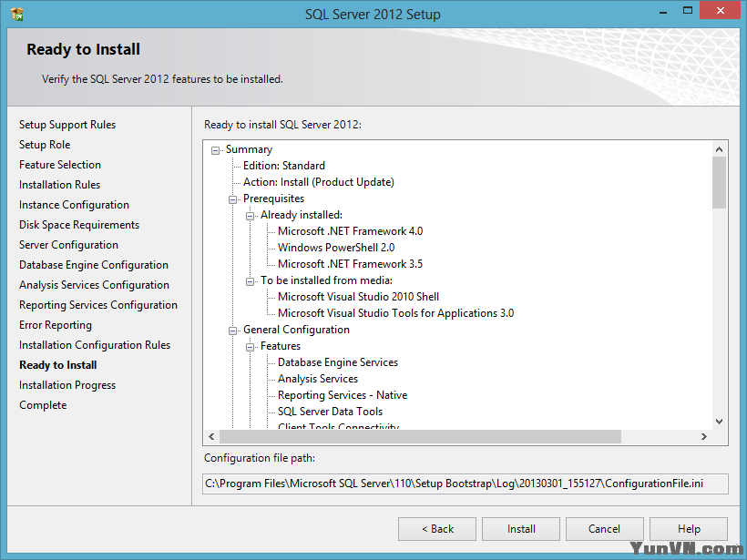
Task: Select the Summary root label
Action: pos(250,149)
